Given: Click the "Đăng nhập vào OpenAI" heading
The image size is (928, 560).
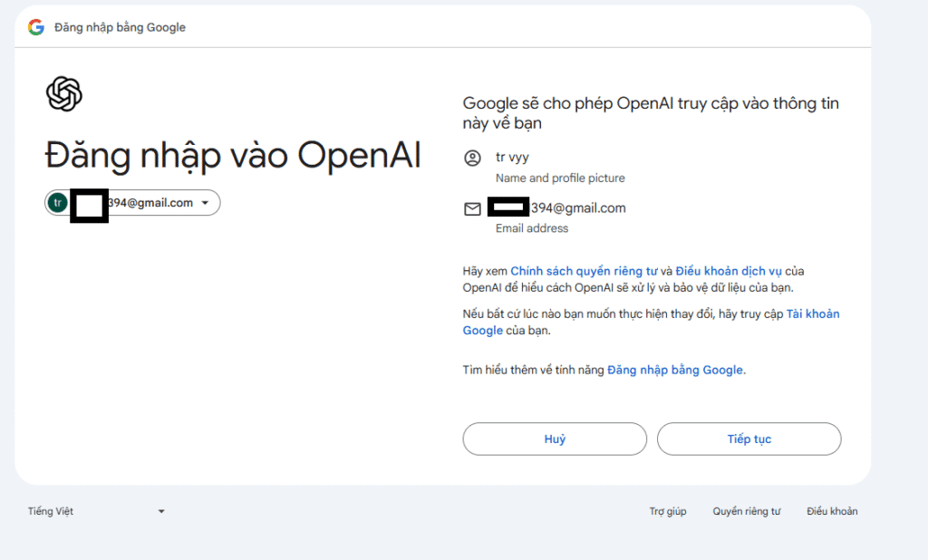Looking at the screenshot, I should click(x=233, y=156).
